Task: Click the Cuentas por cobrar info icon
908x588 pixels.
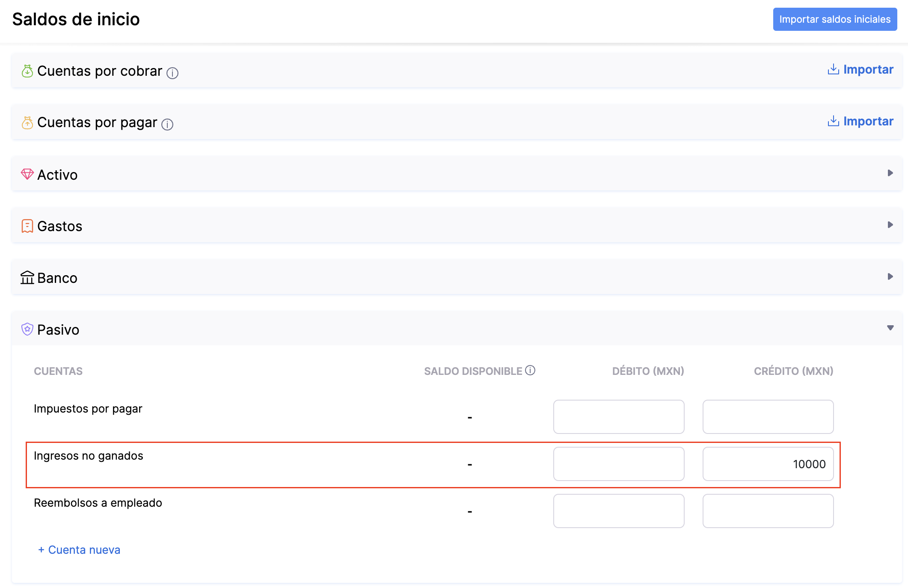Action: [x=172, y=73]
